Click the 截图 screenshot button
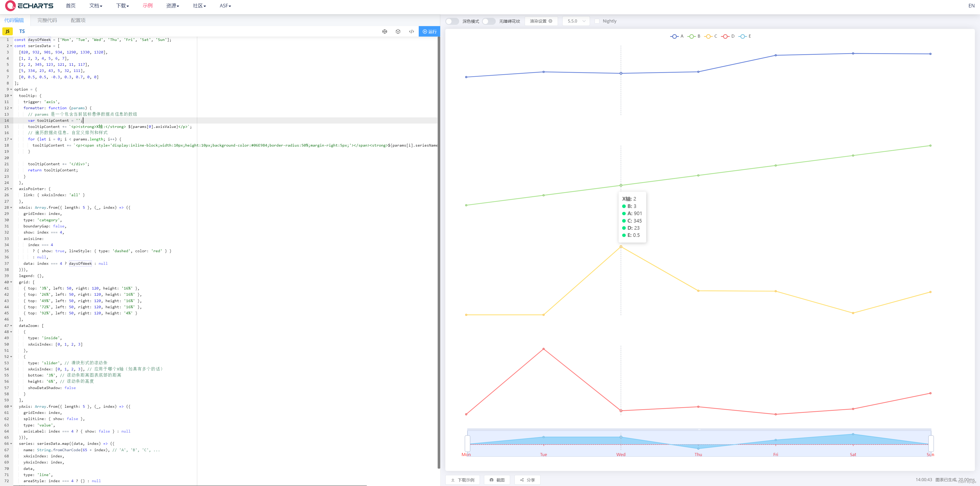 pyautogui.click(x=497, y=480)
